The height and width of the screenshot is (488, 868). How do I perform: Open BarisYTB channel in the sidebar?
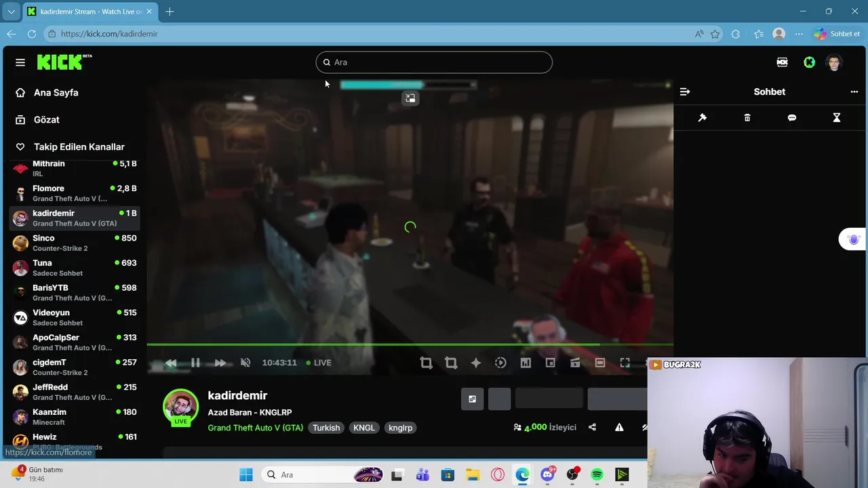click(75, 292)
